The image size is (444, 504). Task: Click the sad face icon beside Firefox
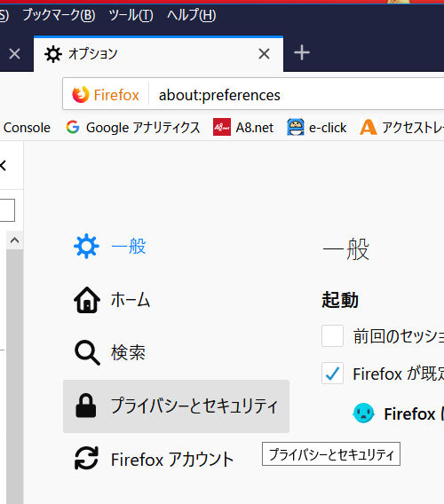coord(363,413)
